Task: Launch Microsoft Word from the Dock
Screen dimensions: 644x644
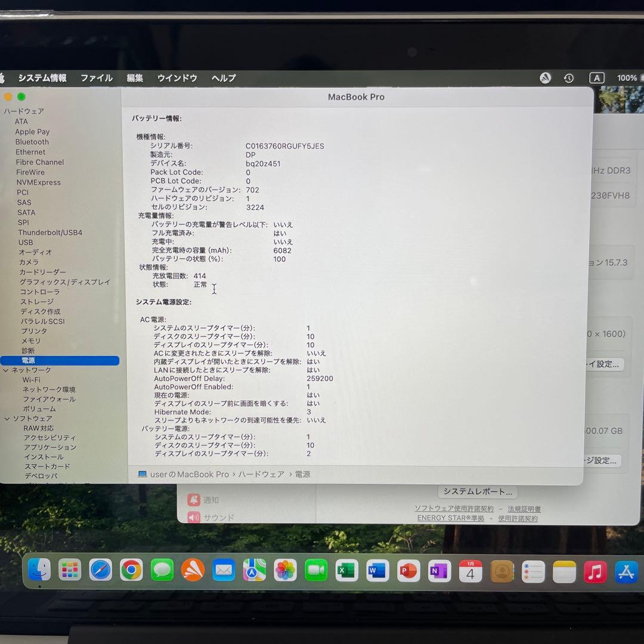Action: pyautogui.click(x=377, y=571)
